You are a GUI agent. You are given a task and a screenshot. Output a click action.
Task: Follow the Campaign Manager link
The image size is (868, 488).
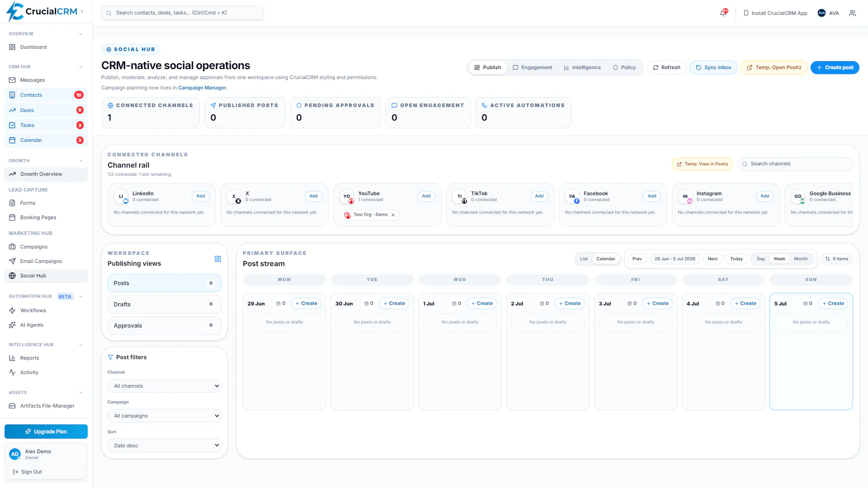tap(202, 88)
